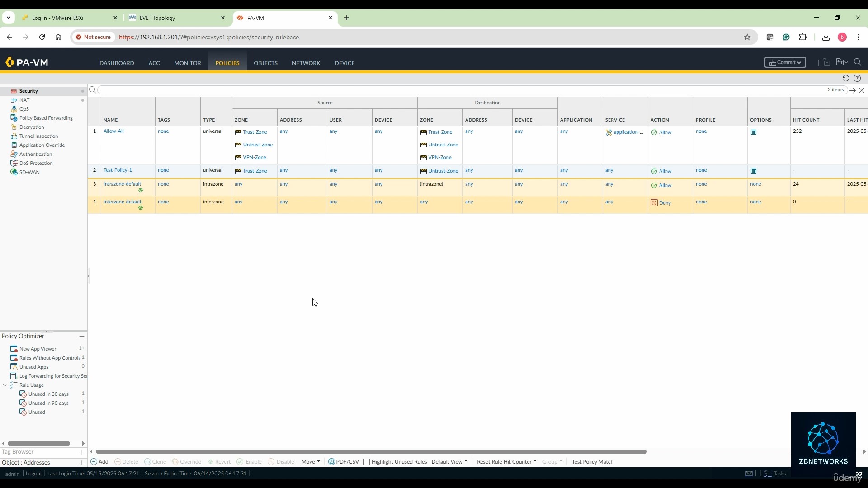The image size is (868, 488).
Task: Switch to the Log in - VMware ESXi tab
Action: tap(69, 18)
